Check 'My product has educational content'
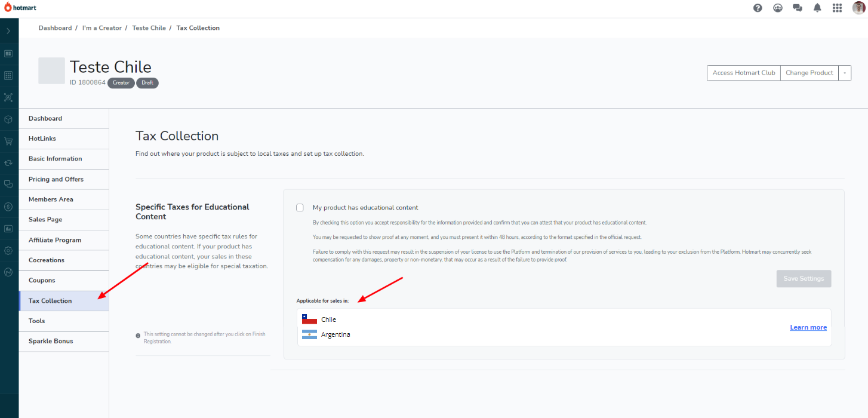The image size is (868, 418). [x=300, y=208]
